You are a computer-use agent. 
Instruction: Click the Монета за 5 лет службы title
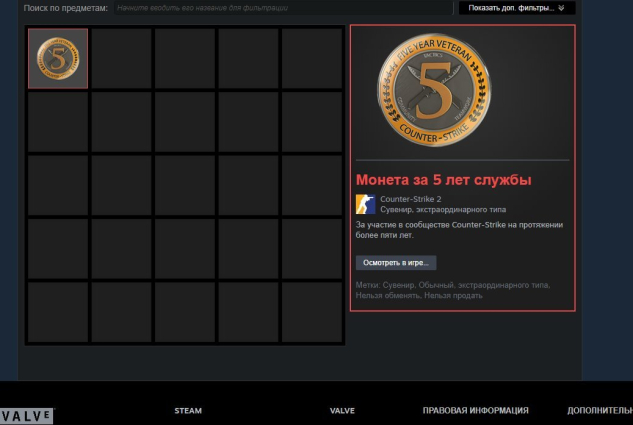click(444, 180)
